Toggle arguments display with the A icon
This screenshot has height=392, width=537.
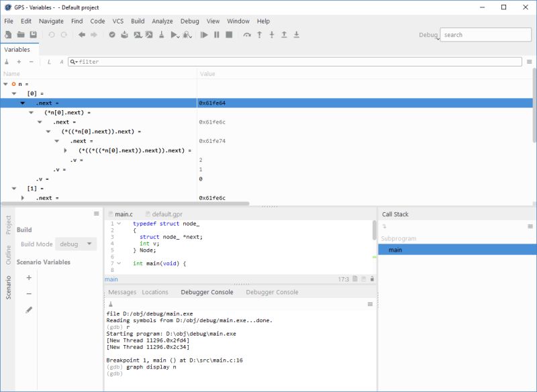62,61
